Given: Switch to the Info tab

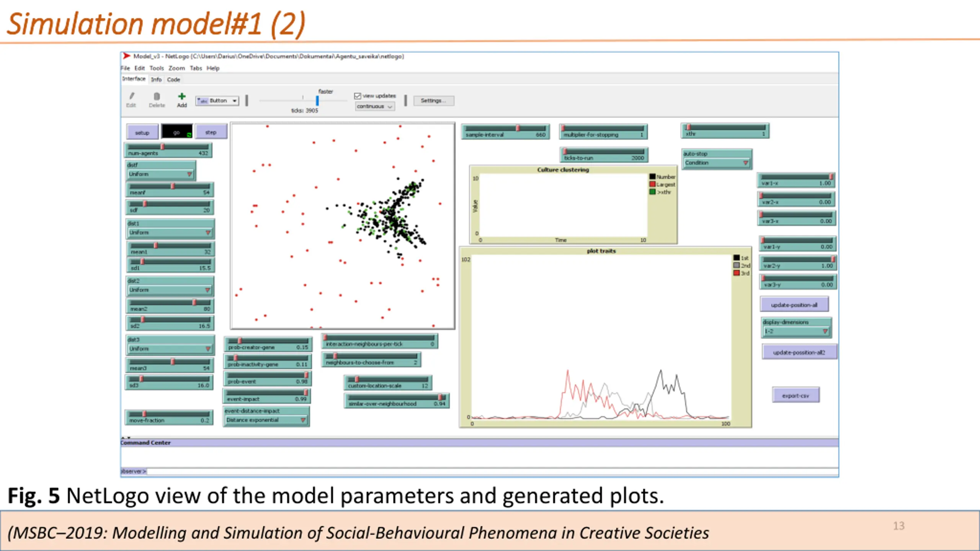Looking at the screenshot, I should (x=156, y=80).
